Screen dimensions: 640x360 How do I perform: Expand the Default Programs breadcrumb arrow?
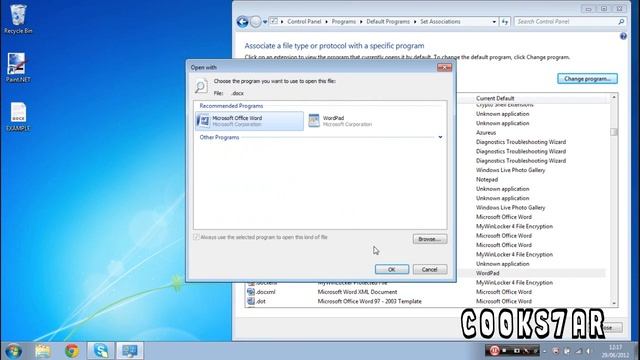click(x=415, y=22)
